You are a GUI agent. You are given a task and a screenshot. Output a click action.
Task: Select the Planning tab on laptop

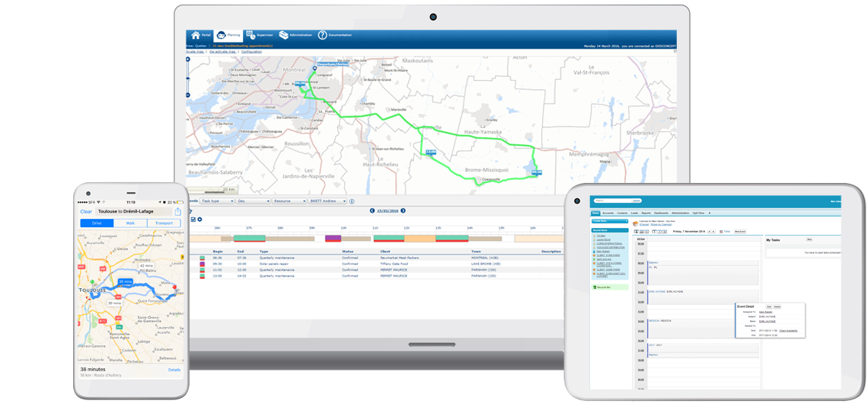click(x=228, y=35)
